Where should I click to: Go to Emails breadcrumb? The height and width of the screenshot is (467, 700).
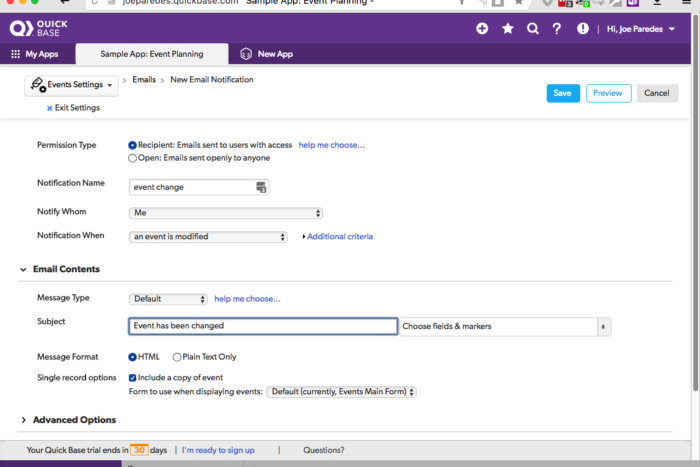144,79
